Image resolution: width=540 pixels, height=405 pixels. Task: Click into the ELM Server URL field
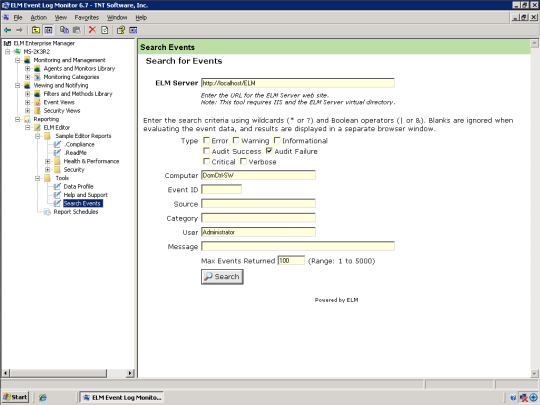coord(298,83)
